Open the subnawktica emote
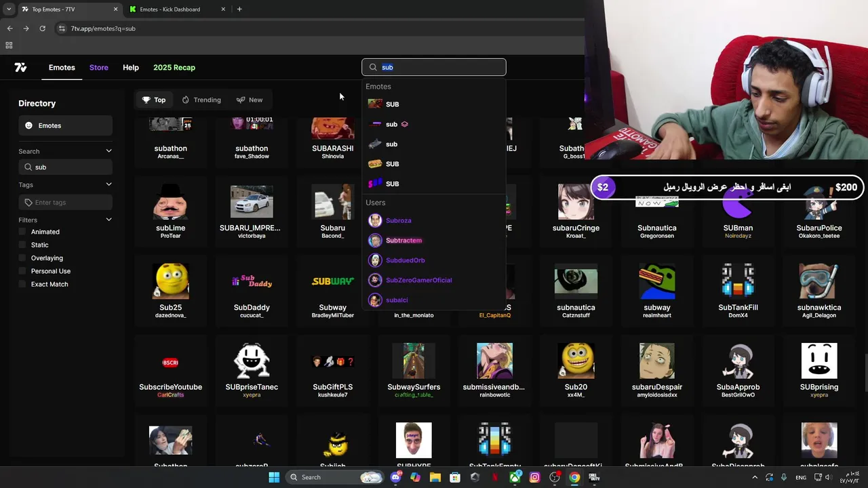868x488 pixels. (x=819, y=290)
